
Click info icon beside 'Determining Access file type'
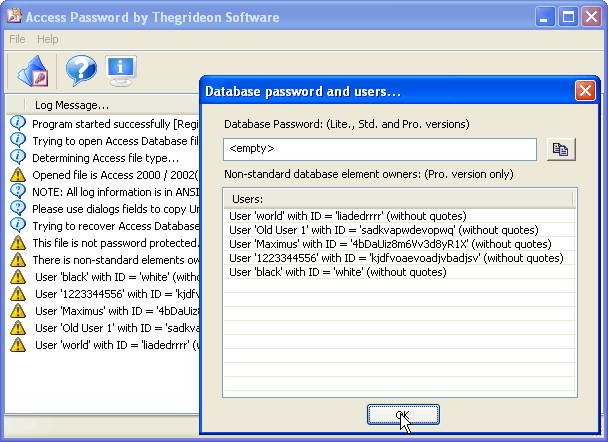pos(18,157)
